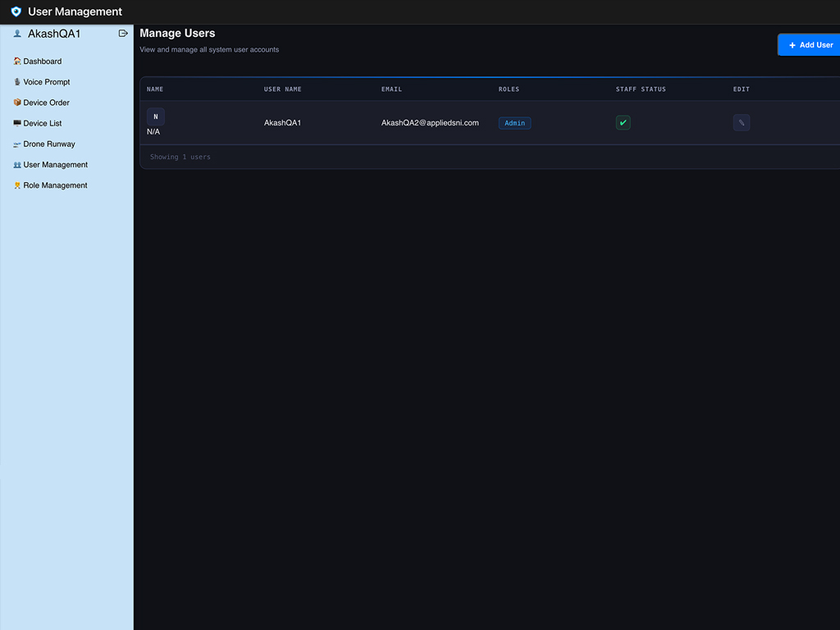
Task: Select Device List menu item
Action: (x=43, y=123)
